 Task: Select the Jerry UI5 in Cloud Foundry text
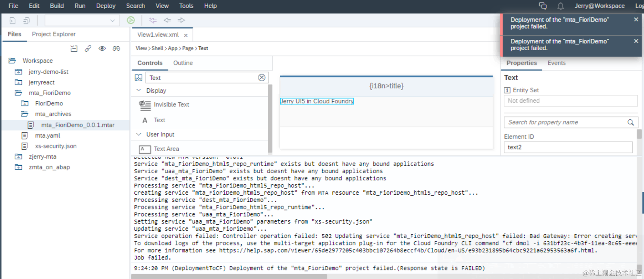point(317,101)
